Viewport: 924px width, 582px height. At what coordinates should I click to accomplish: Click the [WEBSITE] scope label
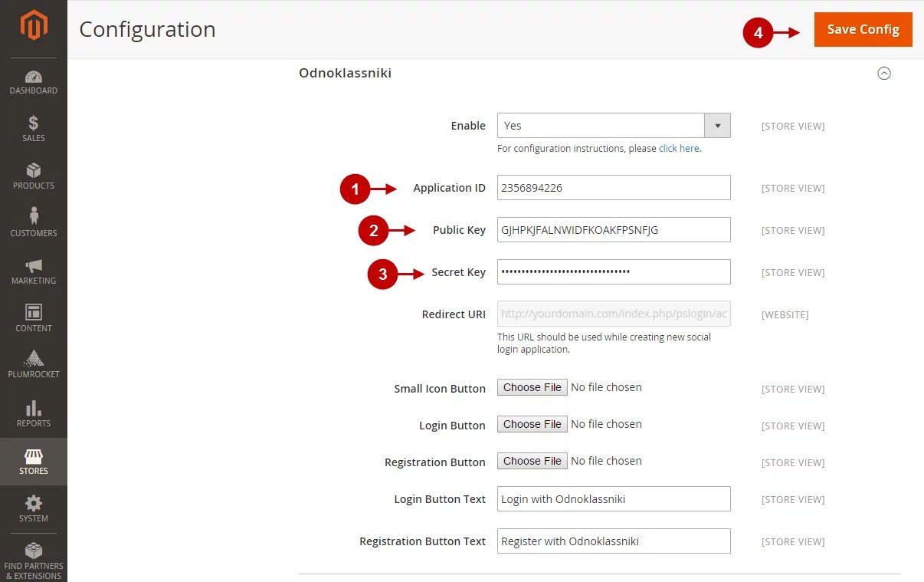point(785,315)
